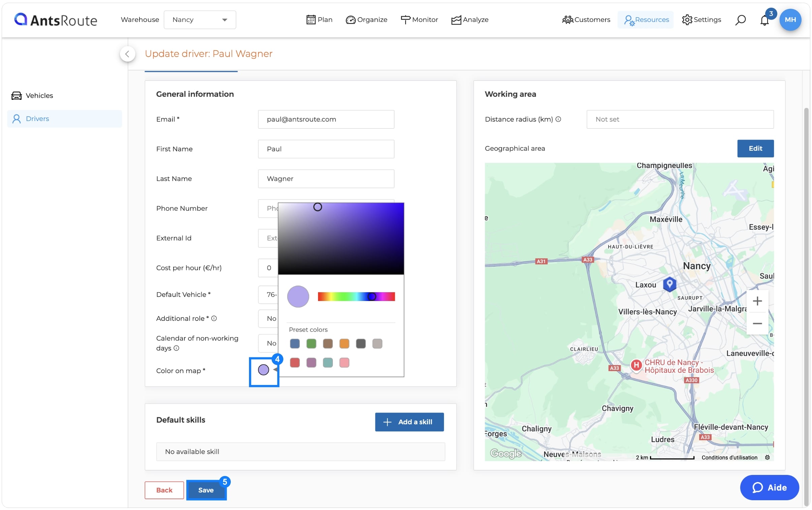Click the map keyboard shortcuts settings icon

click(x=767, y=457)
